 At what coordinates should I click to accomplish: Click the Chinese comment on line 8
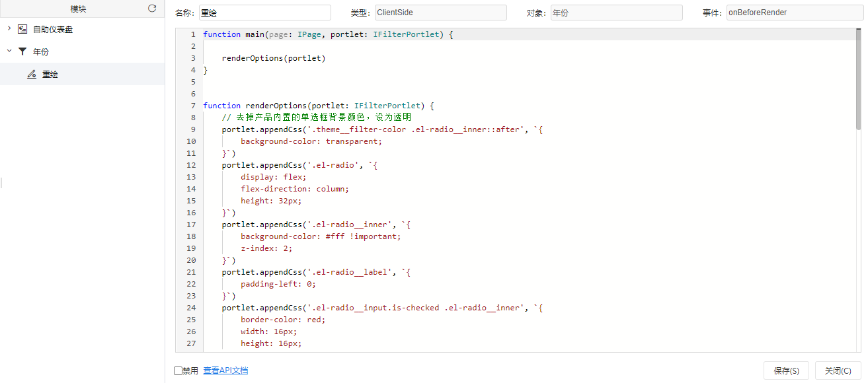[x=317, y=118]
